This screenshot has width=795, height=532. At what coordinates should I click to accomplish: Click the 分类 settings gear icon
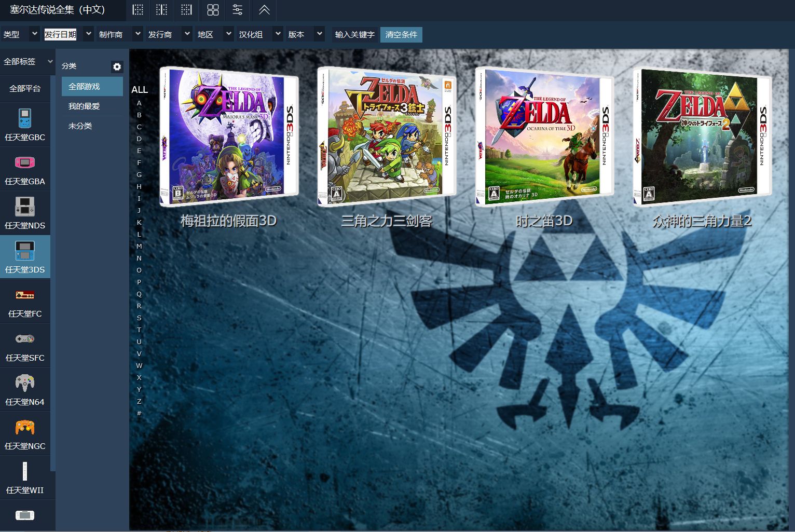tap(117, 66)
